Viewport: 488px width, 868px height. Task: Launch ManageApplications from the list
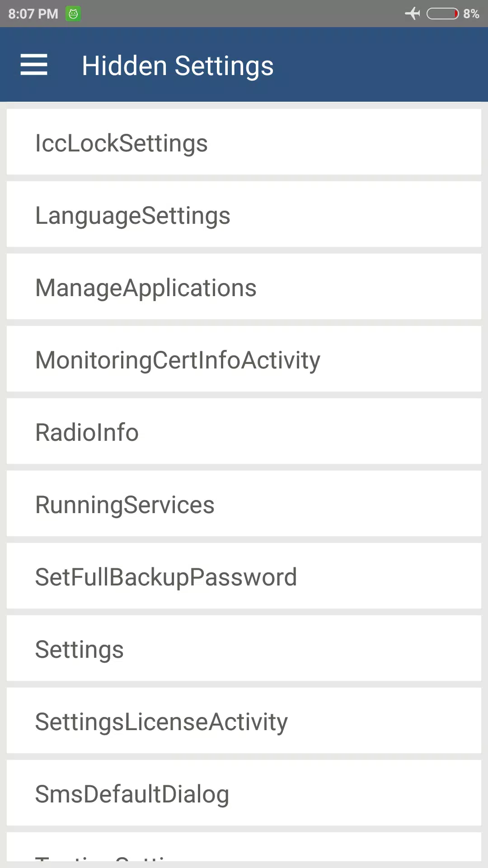pos(244,287)
